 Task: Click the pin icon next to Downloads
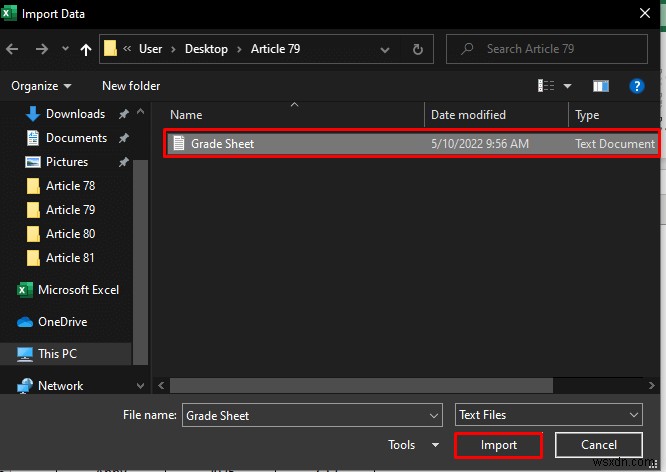click(124, 114)
